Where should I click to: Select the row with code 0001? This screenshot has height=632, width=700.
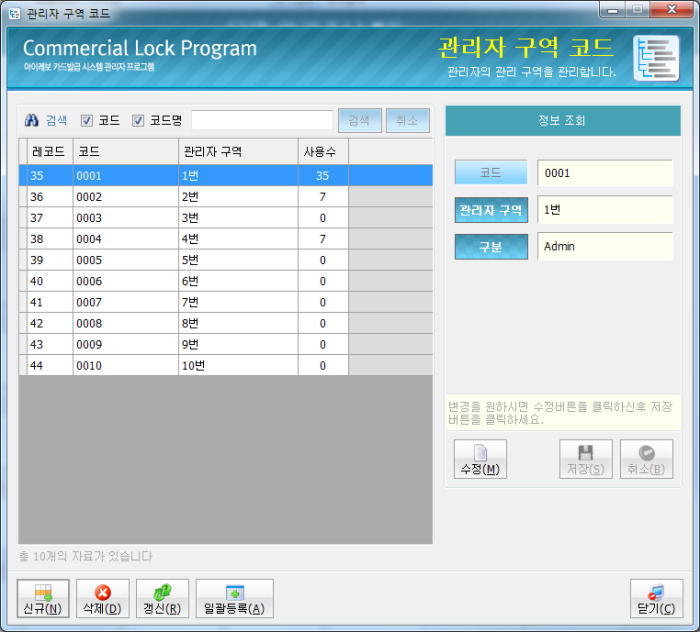tap(226, 175)
